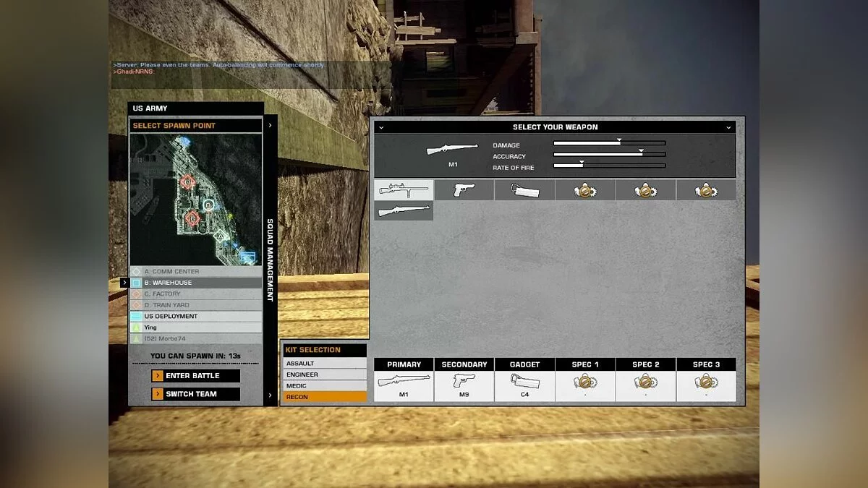Adjust the RATE OF FIRE slider marker

point(580,164)
